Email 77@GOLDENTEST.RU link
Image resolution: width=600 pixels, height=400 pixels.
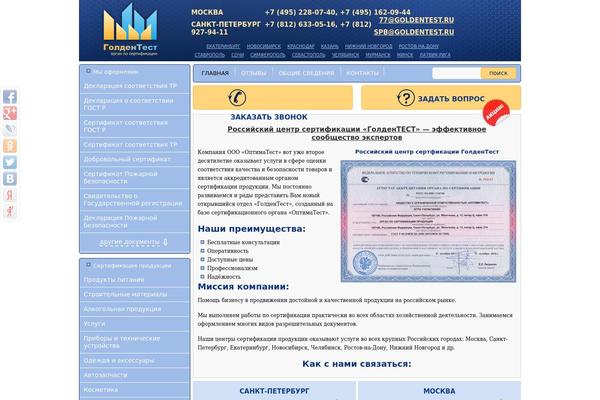(416, 20)
